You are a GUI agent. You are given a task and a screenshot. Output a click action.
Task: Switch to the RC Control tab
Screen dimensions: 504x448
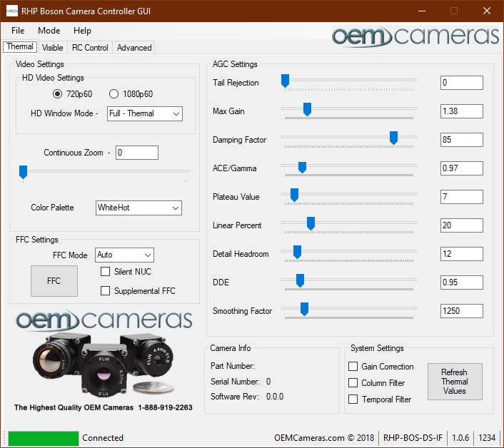90,48
